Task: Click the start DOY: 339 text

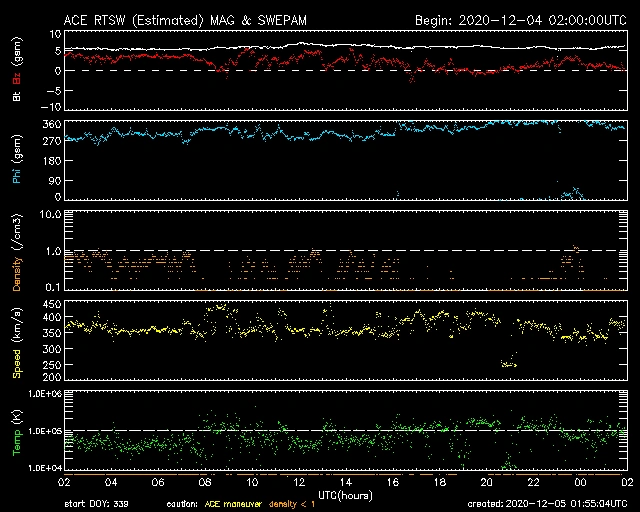Action: pos(96,504)
